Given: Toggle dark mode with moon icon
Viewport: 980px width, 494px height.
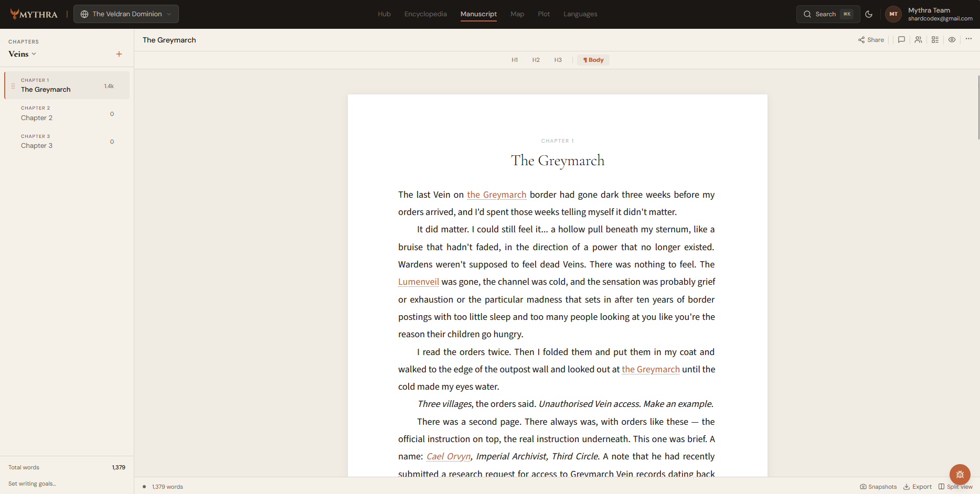Looking at the screenshot, I should pyautogui.click(x=869, y=14).
